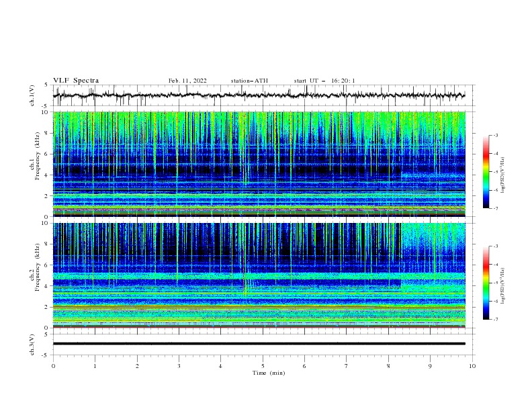This screenshot has height=411, width=532.
Task: Click the ch.1 frequency axis "4" tick label
Action: click(48, 175)
